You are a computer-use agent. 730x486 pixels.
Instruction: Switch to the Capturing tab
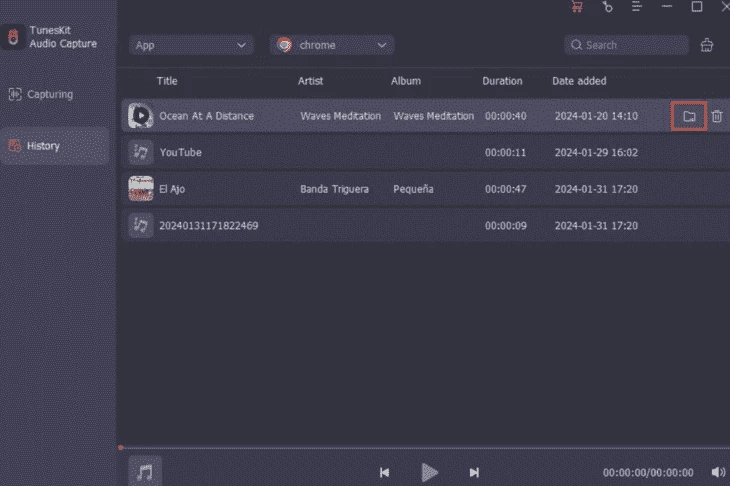pyautogui.click(x=49, y=94)
